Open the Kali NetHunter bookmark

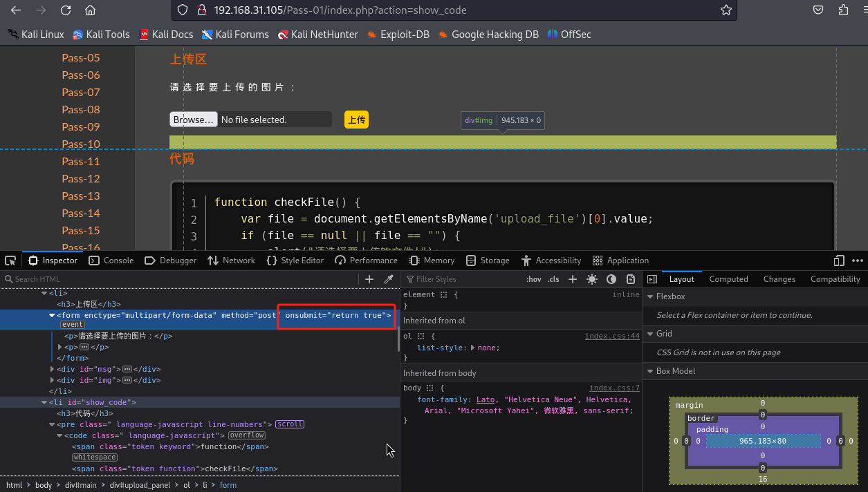pyautogui.click(x=318, y=34)
